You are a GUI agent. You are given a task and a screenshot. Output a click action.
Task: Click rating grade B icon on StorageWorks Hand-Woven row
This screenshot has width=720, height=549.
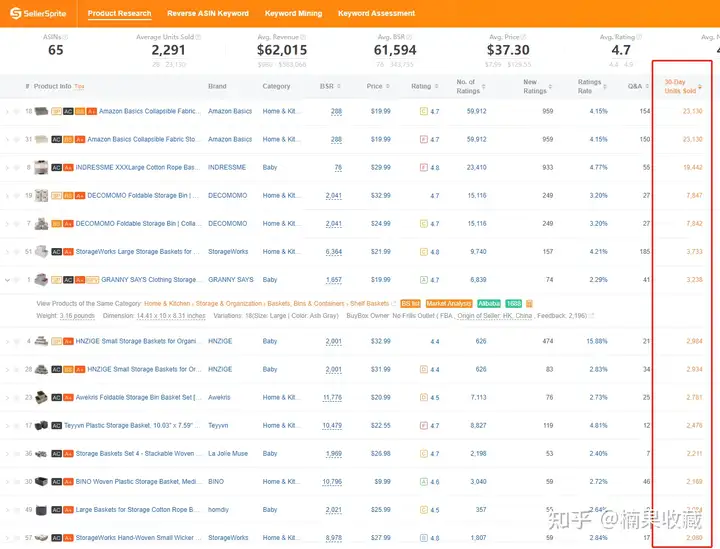(424, 538)
